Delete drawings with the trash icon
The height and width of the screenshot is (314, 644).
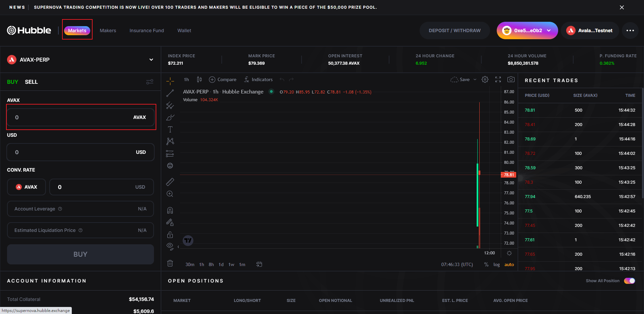(170, 263)
